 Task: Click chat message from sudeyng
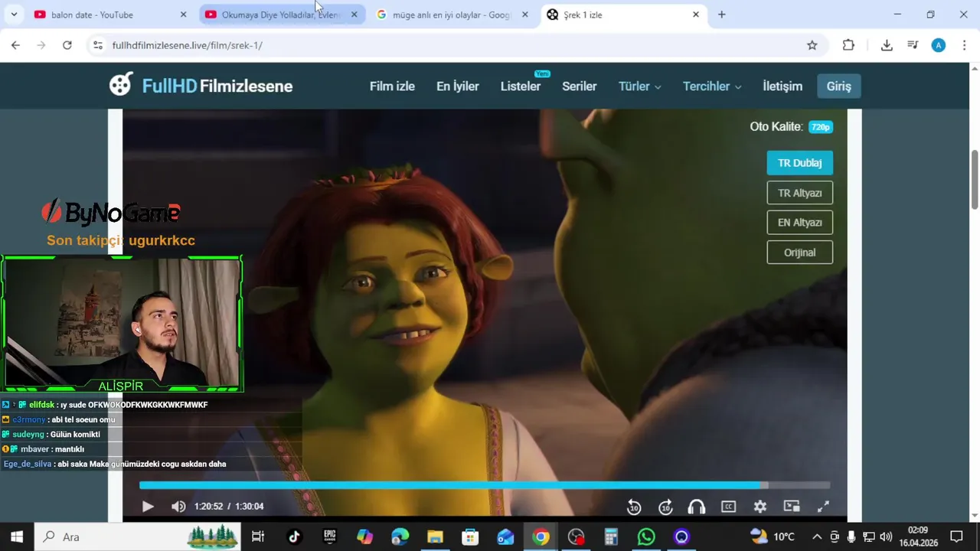pyautogui.click(x=51, y=435)
